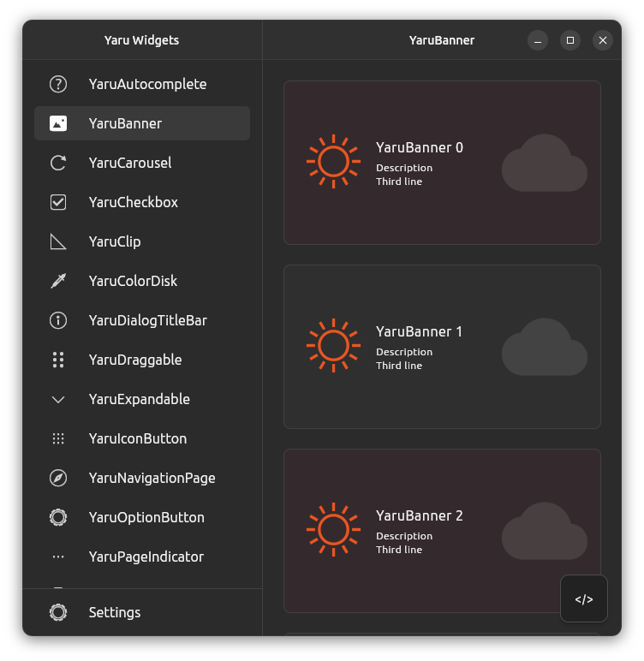Click the eyedropper icon for YaruColorDisk
Viewport: 644px width, 661px height.
click(58, 281)
